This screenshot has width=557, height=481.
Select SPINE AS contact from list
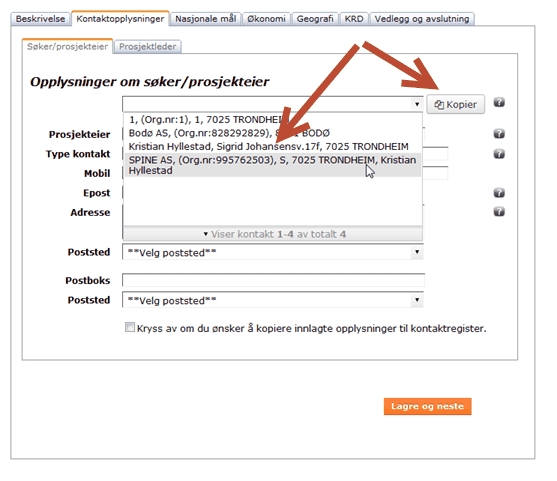[272, 165]
